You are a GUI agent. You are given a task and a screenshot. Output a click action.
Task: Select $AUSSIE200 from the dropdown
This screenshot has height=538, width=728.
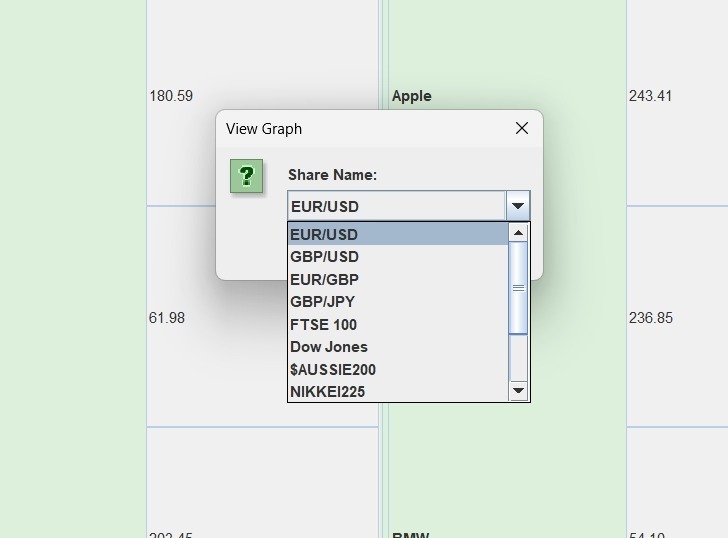pos(398,369)
